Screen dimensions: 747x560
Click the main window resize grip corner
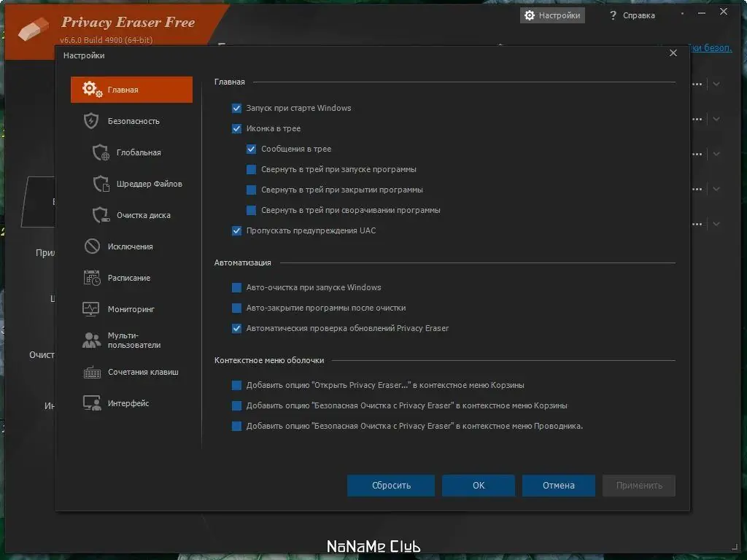click(x=734, y=547)
